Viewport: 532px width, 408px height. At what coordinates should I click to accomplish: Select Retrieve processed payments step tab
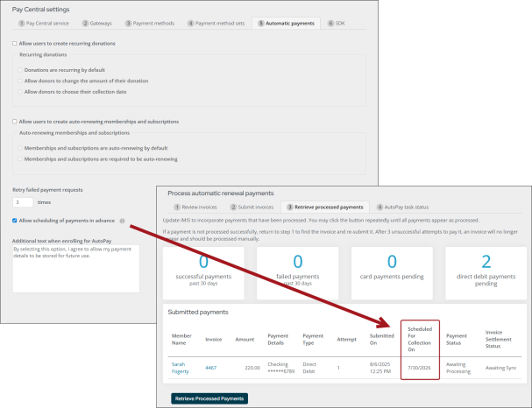coord(325,207)
